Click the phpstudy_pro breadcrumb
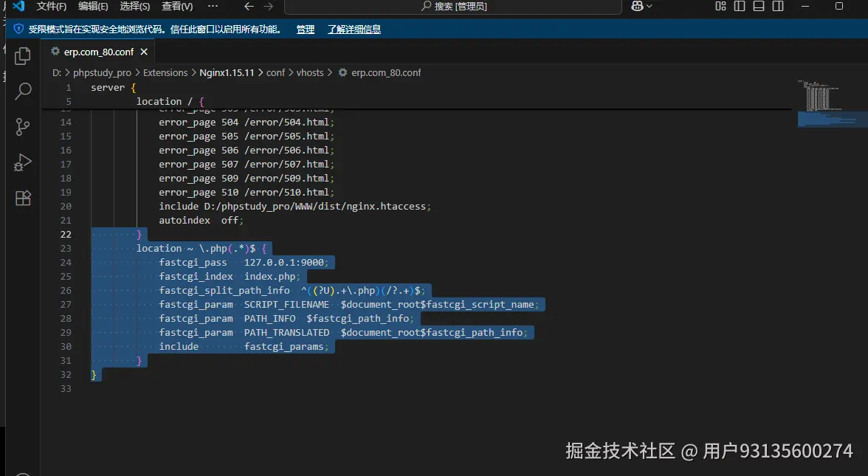The image size is (868, 476). point(102,72)
